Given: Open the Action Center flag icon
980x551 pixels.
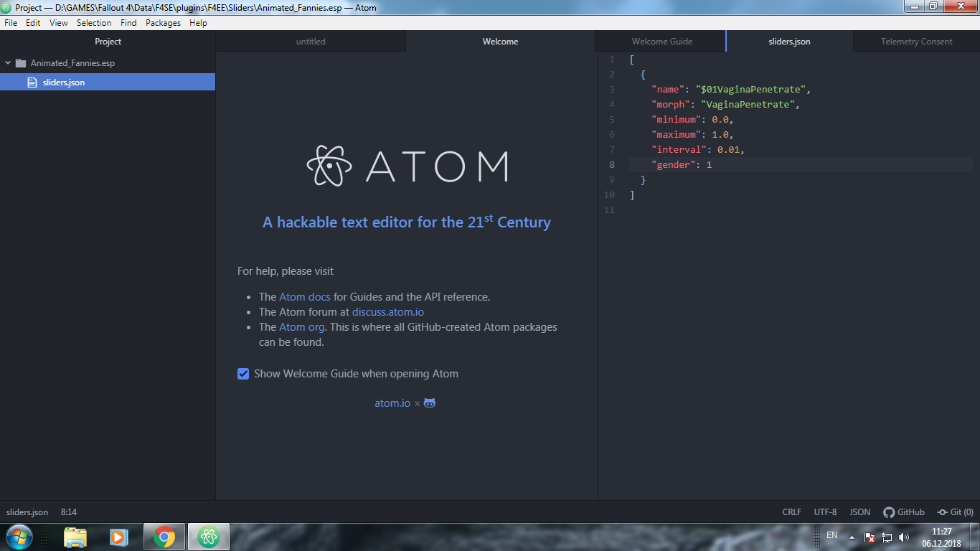Looking at the screenshot, I should click(x=870, y=537).
